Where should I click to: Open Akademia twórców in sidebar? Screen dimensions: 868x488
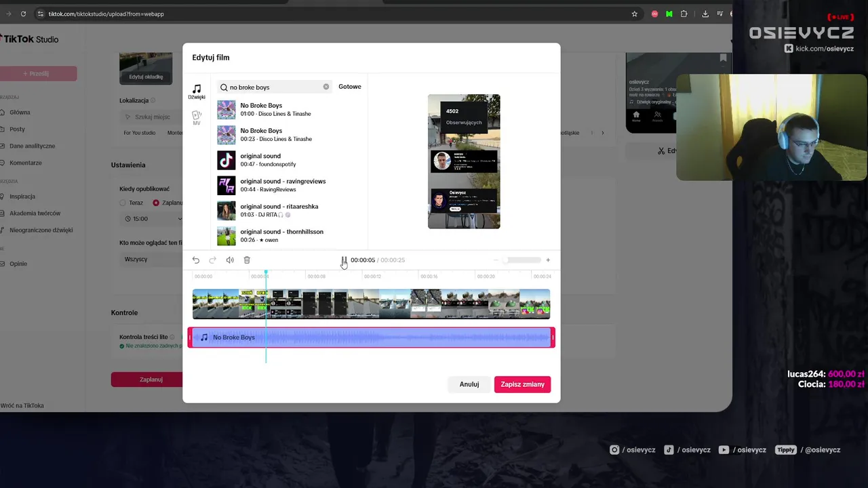(35, 213)
